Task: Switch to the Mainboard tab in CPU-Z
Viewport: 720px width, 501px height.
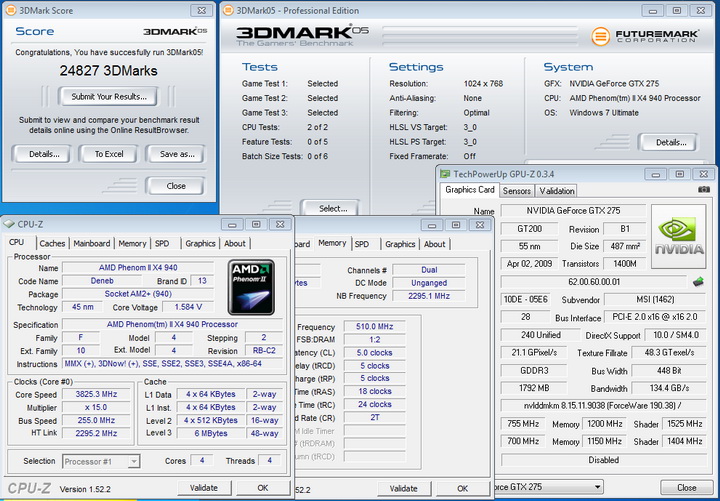Action: tap(91, 243)
